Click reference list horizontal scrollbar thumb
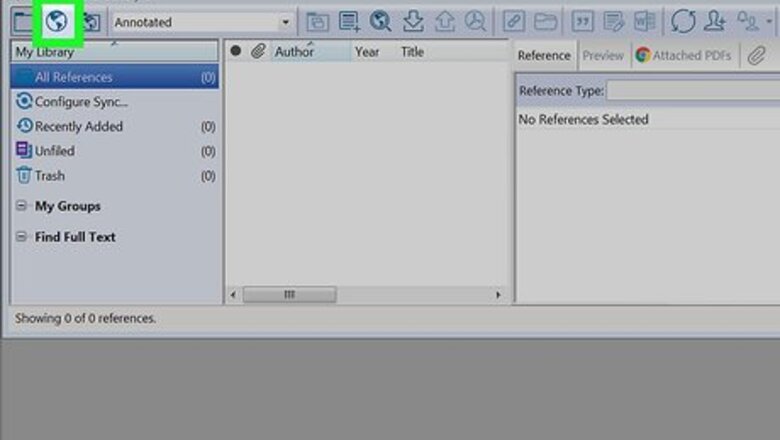 point(290,294)
